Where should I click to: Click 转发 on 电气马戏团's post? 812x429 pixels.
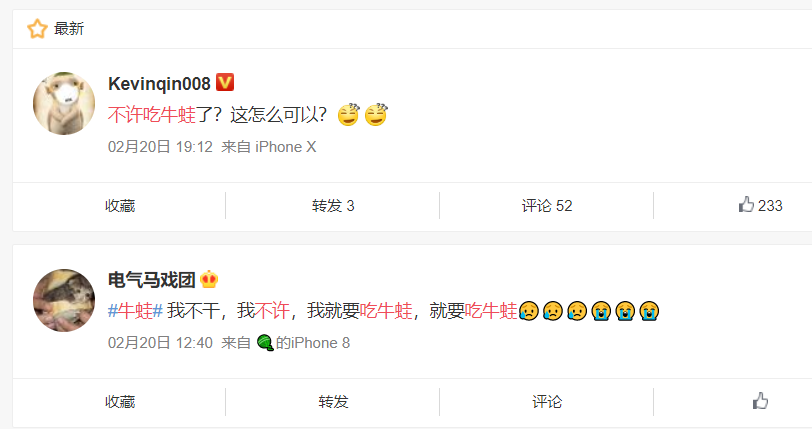333,402
